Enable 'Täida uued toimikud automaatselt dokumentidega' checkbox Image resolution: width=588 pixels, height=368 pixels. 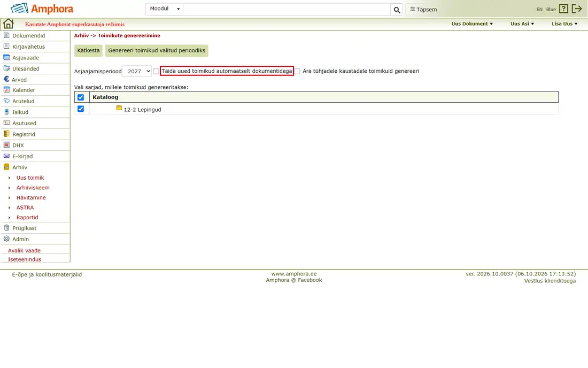[x=156, y=71]
